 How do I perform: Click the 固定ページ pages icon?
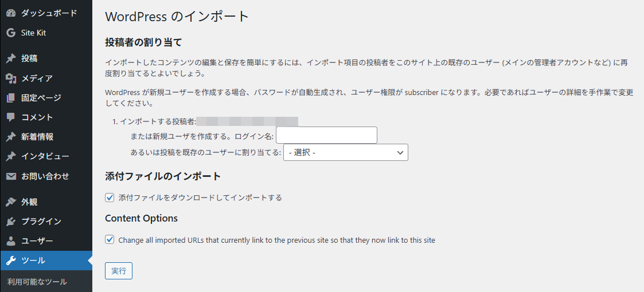tap(11, 98)
